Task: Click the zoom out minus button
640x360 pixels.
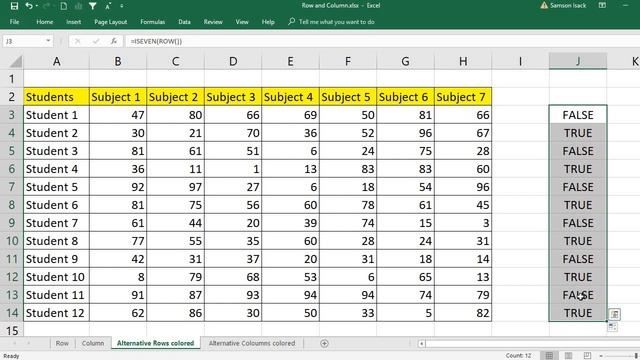Action: point(602,356)
